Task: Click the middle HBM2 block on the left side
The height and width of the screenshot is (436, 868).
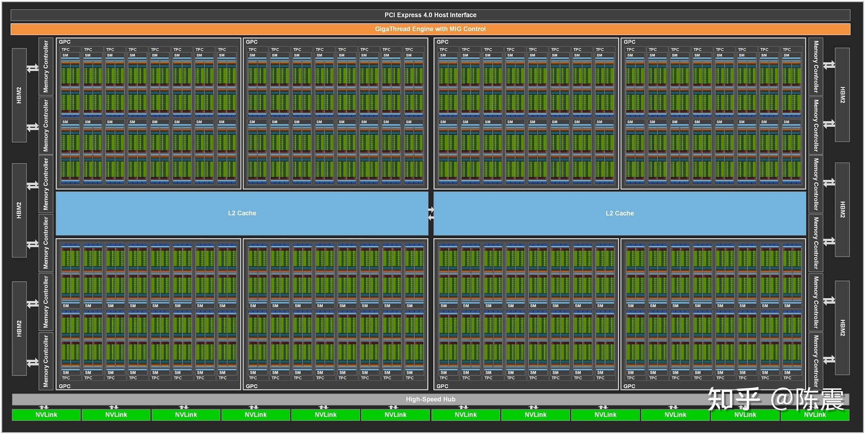Action: 19,210
